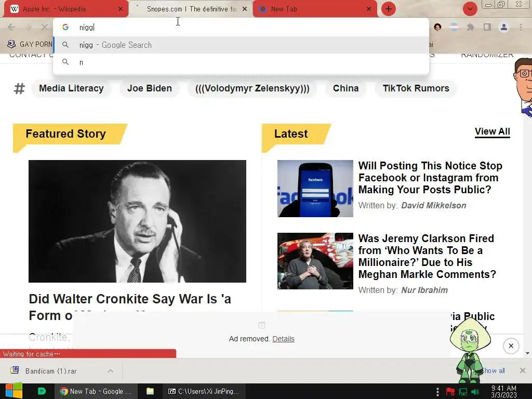
Task: Close the Snopes.com tab
Action: pyautogui.click(x=245, y=9)
